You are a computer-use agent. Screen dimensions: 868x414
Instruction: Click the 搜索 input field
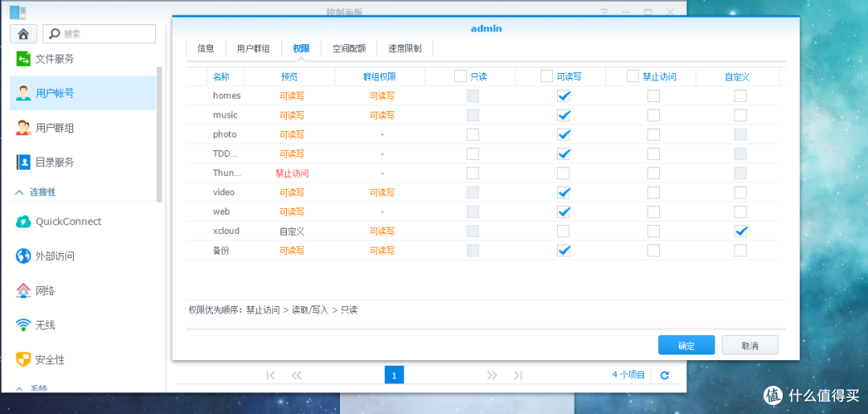(x=100, y=34)
